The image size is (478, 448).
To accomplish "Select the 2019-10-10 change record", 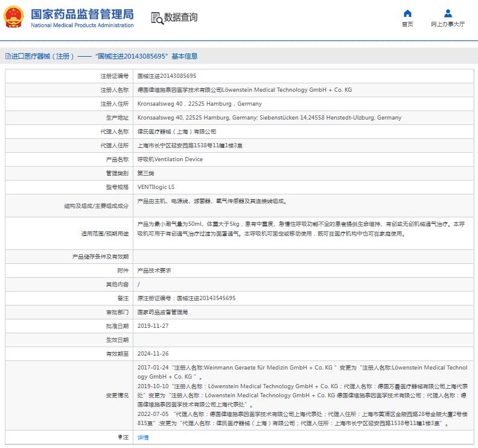I will pos(302,395).
